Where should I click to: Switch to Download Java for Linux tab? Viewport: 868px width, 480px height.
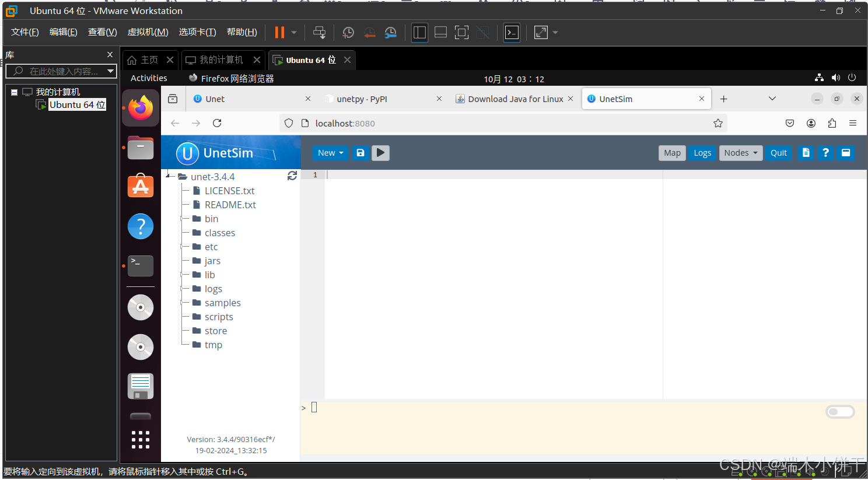click(x=516, y=99)
